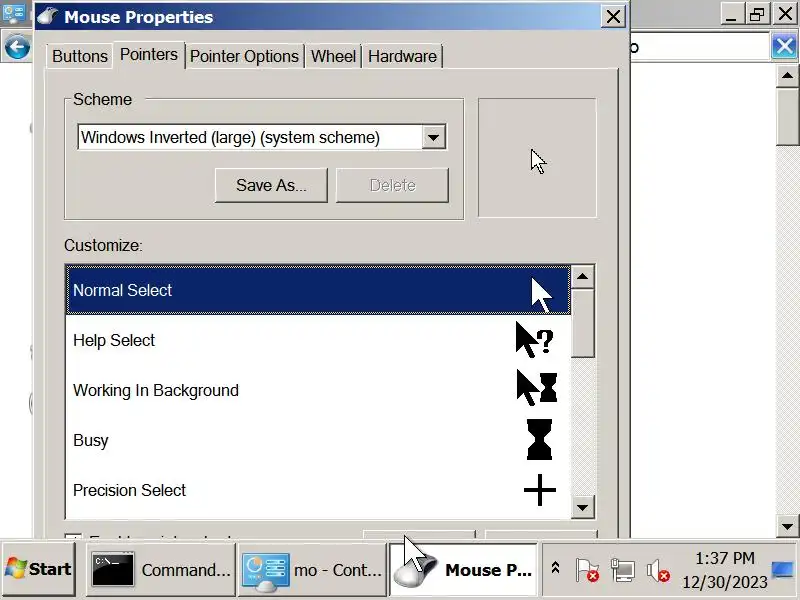Screen dimensions: 800x600
Task: Click the Back arrow in the Control Panel window
Action: [17, 48]
